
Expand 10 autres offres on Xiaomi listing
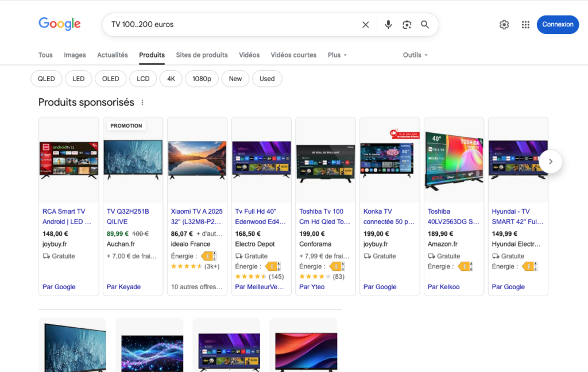[196, 287]
